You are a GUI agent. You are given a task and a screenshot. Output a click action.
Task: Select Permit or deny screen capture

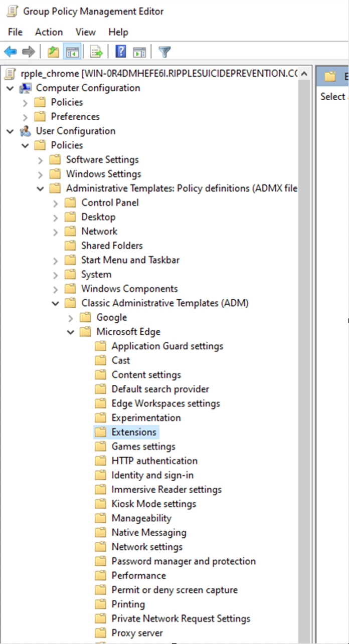(x=174, y=590)
